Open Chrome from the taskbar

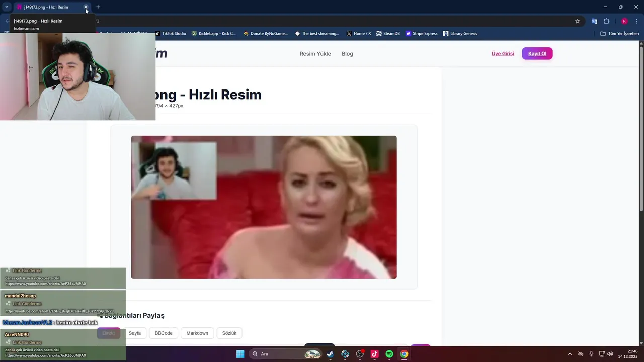[404, 354]
